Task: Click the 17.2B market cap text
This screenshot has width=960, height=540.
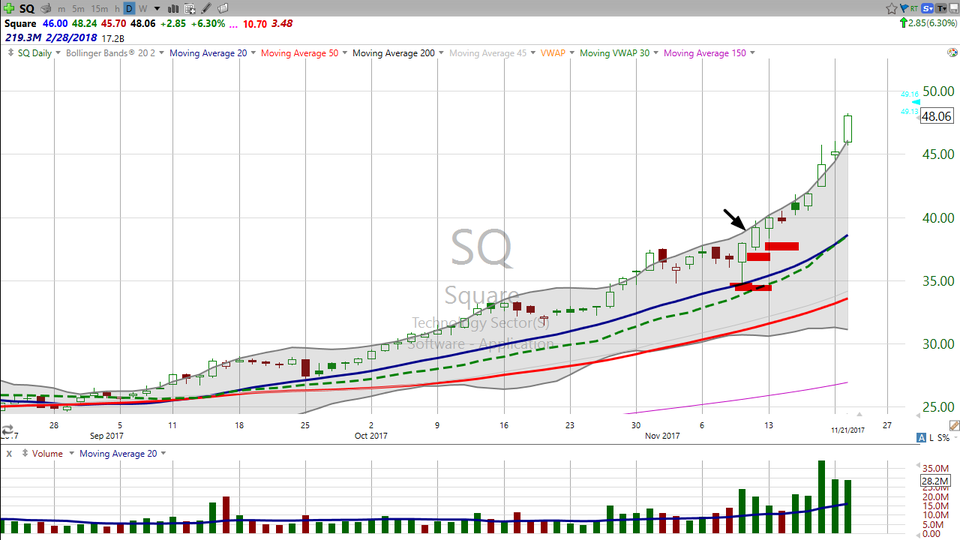Action: coord(113,38)
